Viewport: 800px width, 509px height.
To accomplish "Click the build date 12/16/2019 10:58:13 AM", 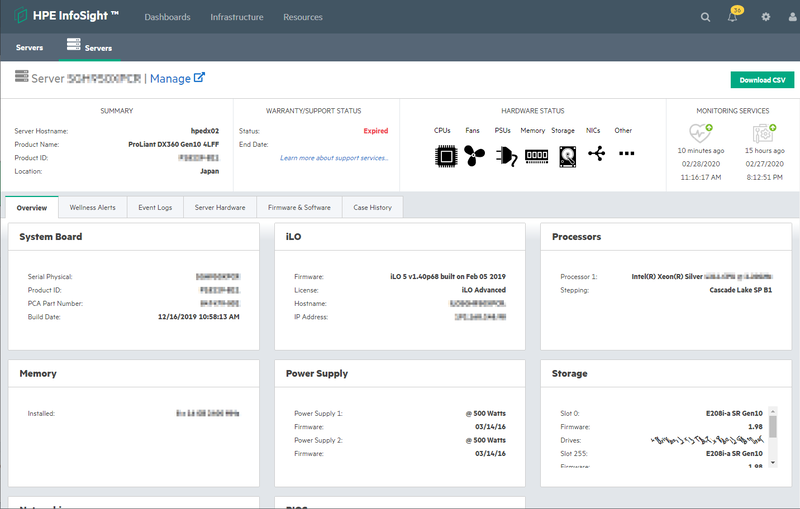I will (198, 317).
